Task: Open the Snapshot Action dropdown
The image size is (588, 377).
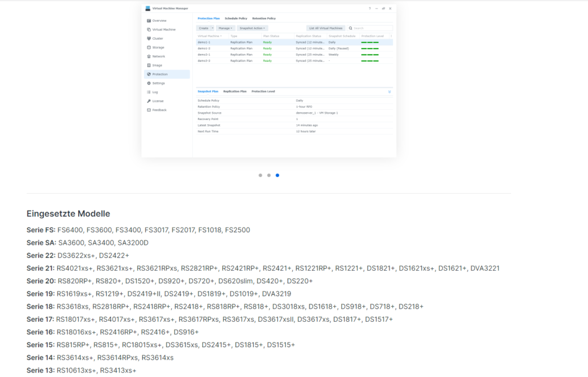Action: coord(253,28)
